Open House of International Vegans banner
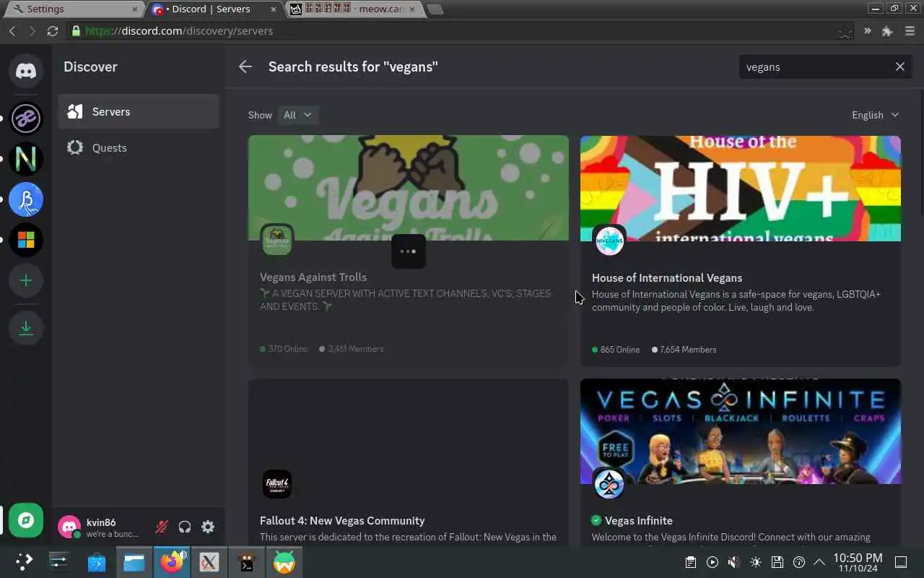 pos(741,188)
